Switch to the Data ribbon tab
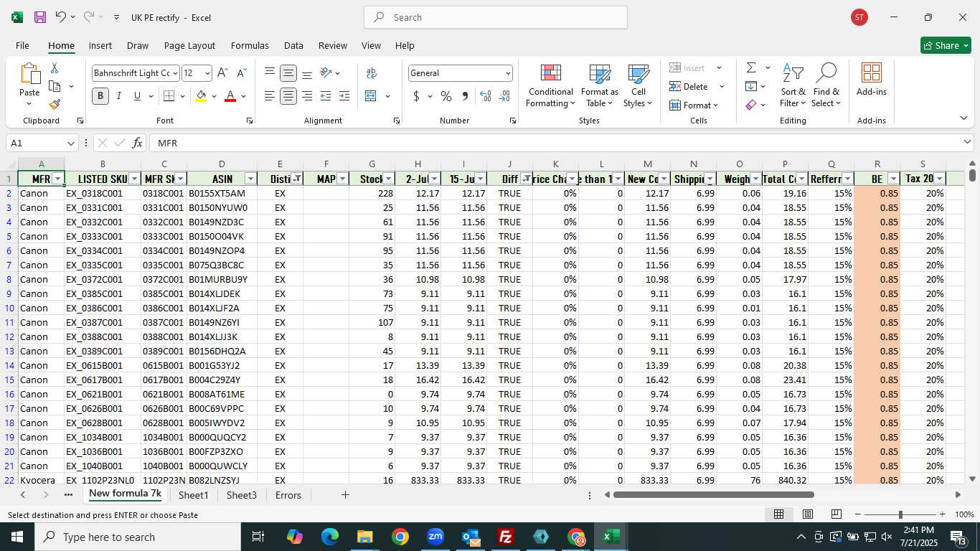 pyautogui.click(x=293, y=45)
